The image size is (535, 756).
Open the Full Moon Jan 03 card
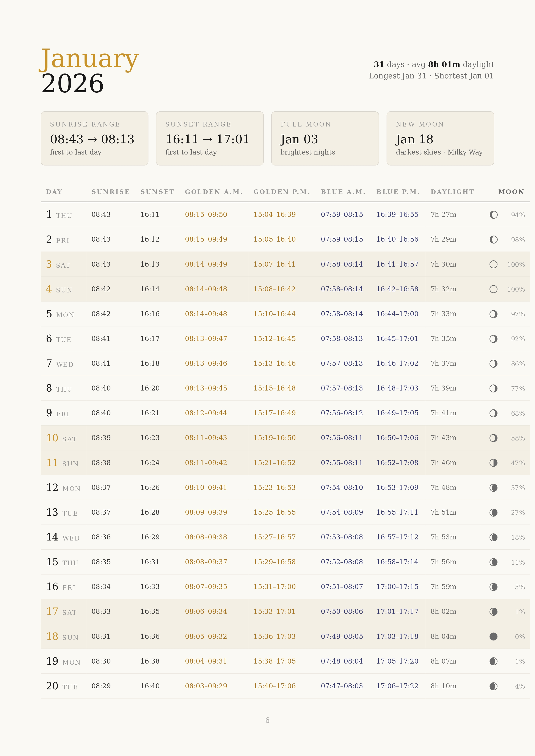(x=325, y=138)
